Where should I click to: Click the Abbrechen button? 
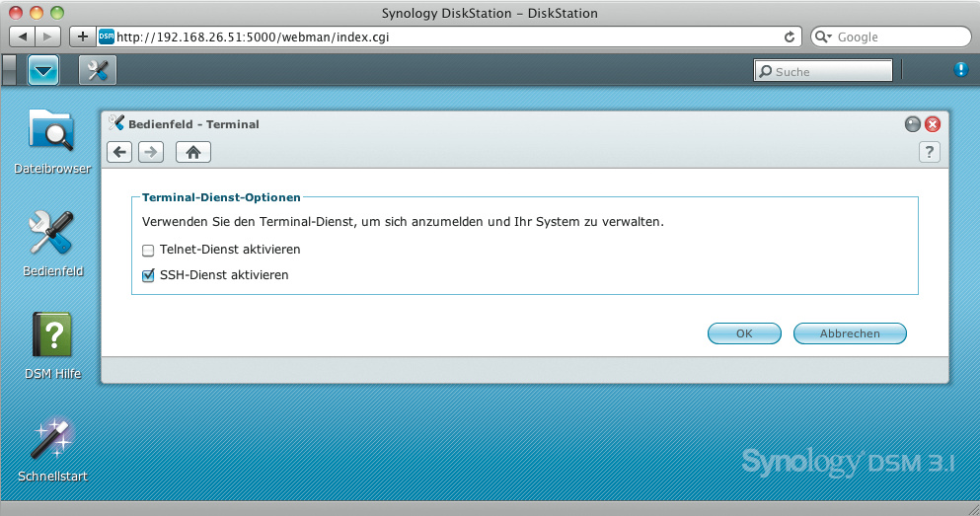click(850, 333)
